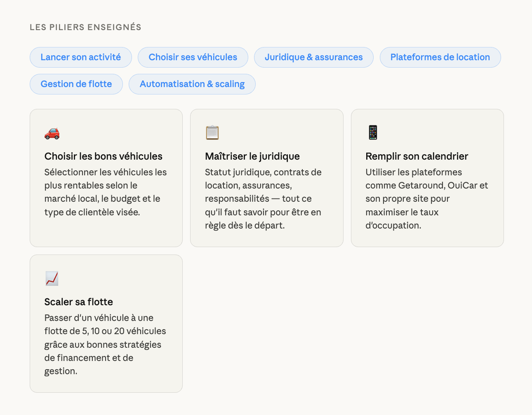Click the legal status description text
Screen dimensions: 532x415
[x=263, y=199]
